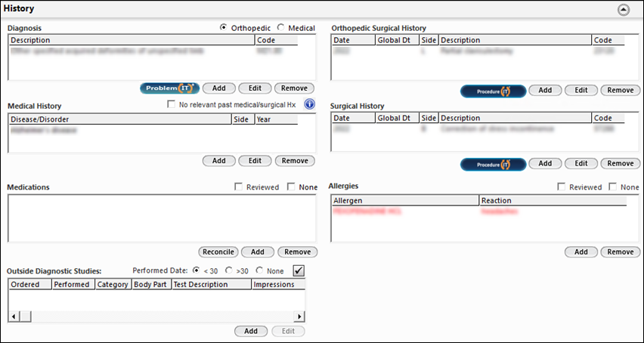Click the Performed column header
Viewport: 644px width, 343px height.
[x=73, y=284]
